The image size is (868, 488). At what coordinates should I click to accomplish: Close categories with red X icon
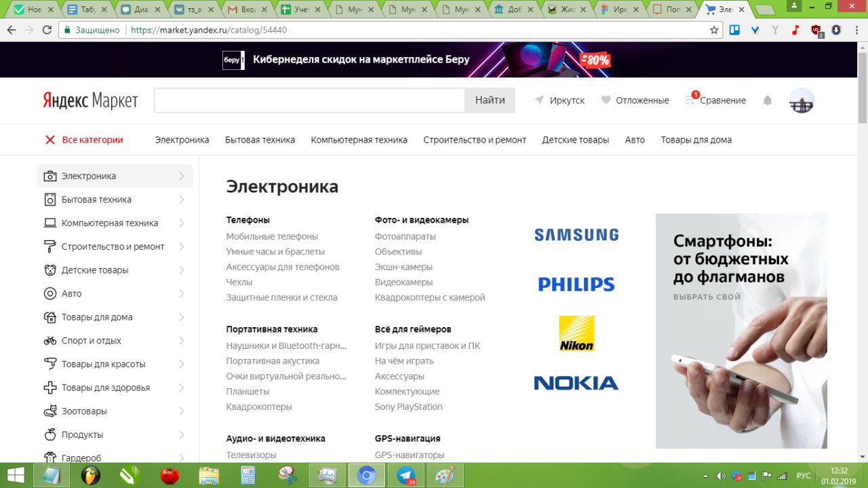point(50,140)
